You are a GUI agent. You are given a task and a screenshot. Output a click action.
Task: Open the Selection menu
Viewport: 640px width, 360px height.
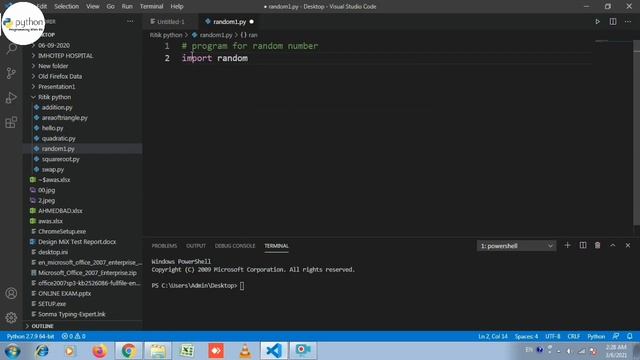click(x=67, y=7)
